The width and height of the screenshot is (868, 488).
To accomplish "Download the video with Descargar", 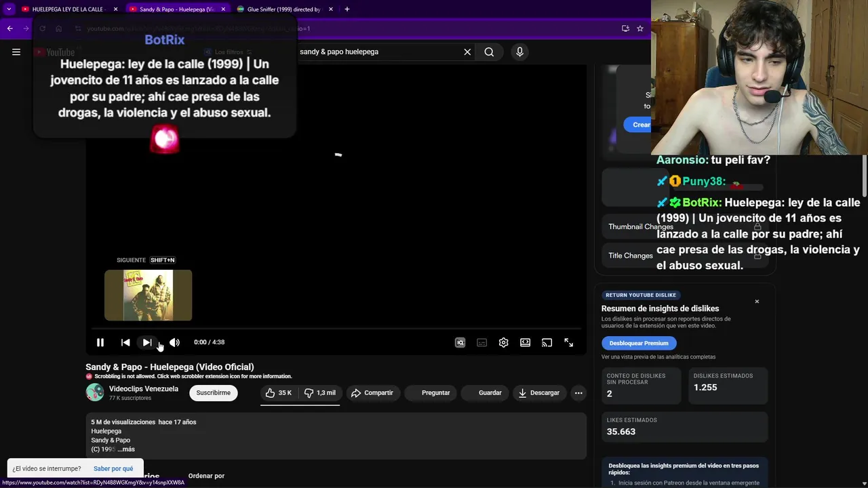I will [x=539, y=393].
